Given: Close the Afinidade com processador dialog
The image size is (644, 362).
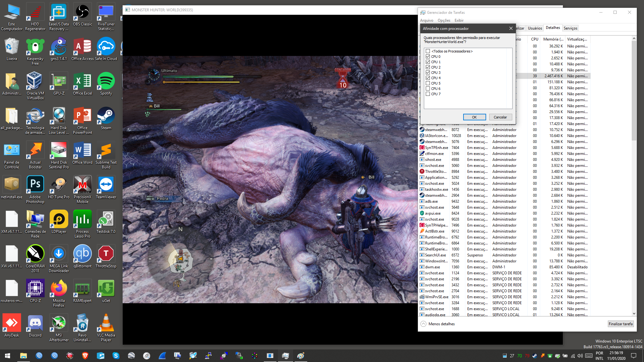Looking at the screenshot, I should pos(511,28).
